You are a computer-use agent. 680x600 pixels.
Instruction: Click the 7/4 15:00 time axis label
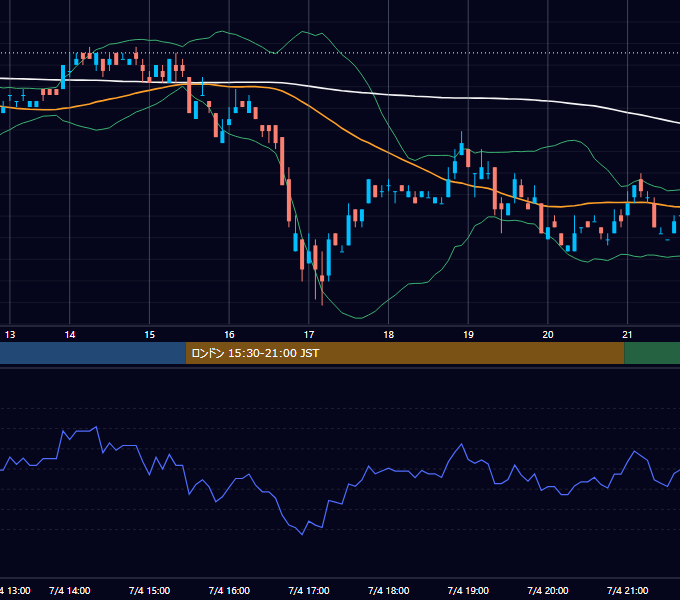click(149, 590)
